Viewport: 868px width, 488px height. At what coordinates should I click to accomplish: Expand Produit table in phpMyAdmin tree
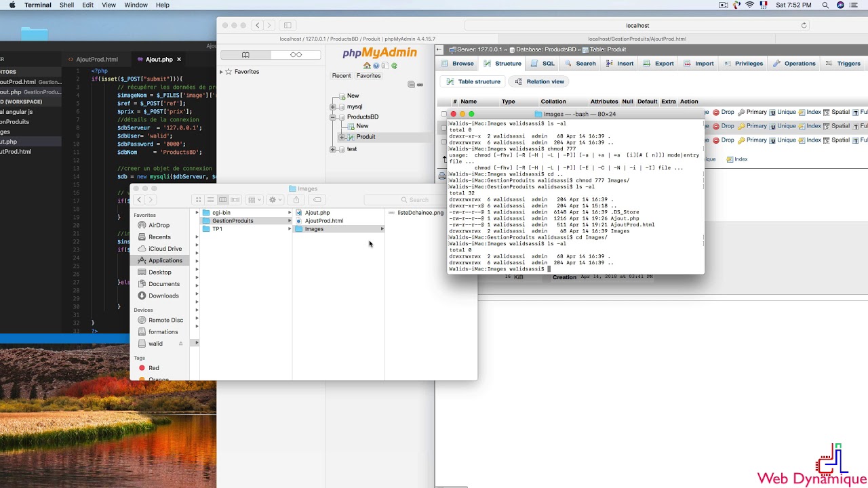pos(342,138)
